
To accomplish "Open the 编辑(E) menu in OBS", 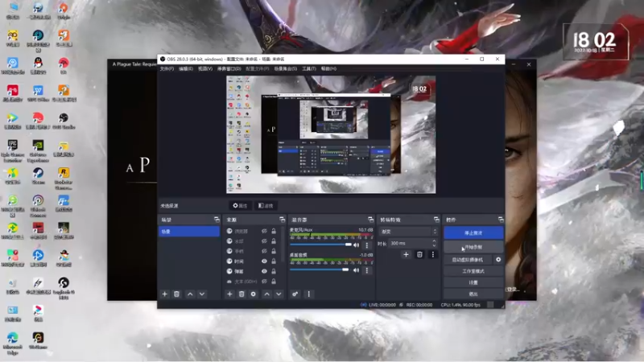I will coord(186,68).
